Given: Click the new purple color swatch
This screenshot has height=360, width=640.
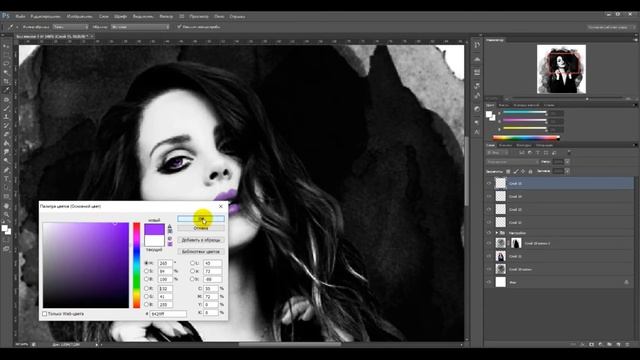Looking at the screenshot, I should [x=154, y=229].
